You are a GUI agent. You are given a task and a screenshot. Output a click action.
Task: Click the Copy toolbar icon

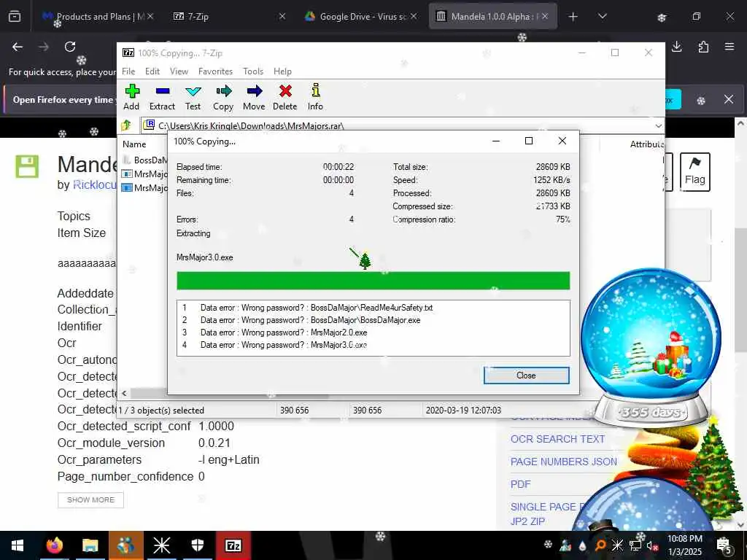pos(223,97)
